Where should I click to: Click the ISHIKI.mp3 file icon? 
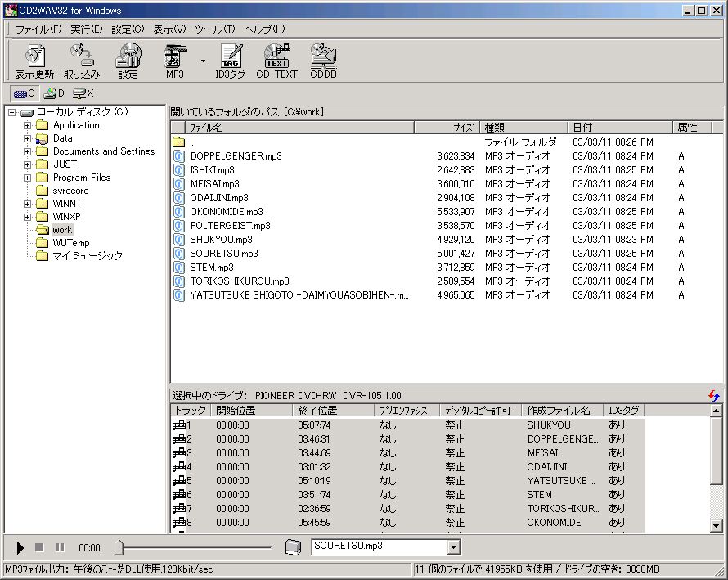click(179, 170)
